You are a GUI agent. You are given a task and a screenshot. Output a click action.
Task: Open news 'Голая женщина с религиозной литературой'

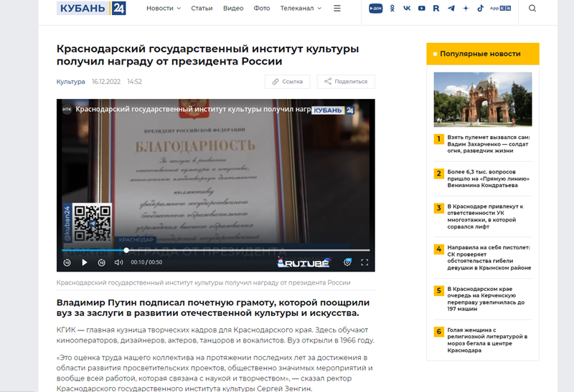(487, 340)
